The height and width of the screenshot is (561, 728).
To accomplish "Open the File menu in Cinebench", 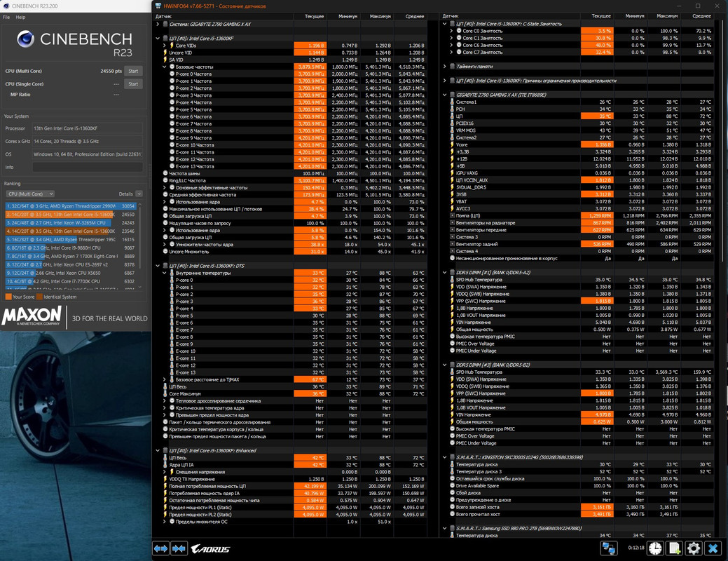I will pyautogui.click(x=6, y=18).
